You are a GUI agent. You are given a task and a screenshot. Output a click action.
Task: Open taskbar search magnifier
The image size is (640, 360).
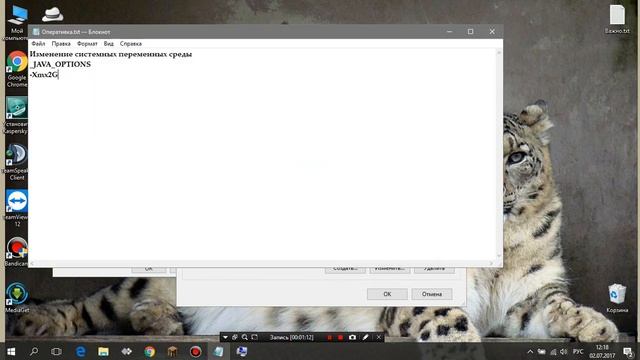pyautogui.click(x=34, y=351)
